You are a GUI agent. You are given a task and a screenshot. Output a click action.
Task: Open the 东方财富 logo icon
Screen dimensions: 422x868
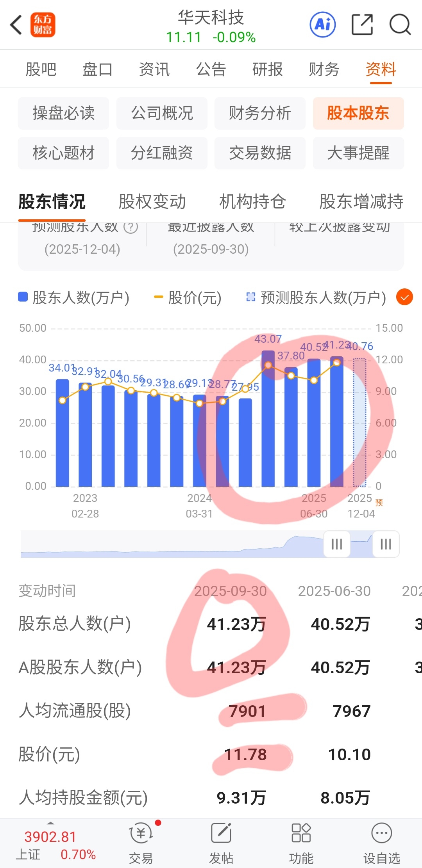point(43,25)
